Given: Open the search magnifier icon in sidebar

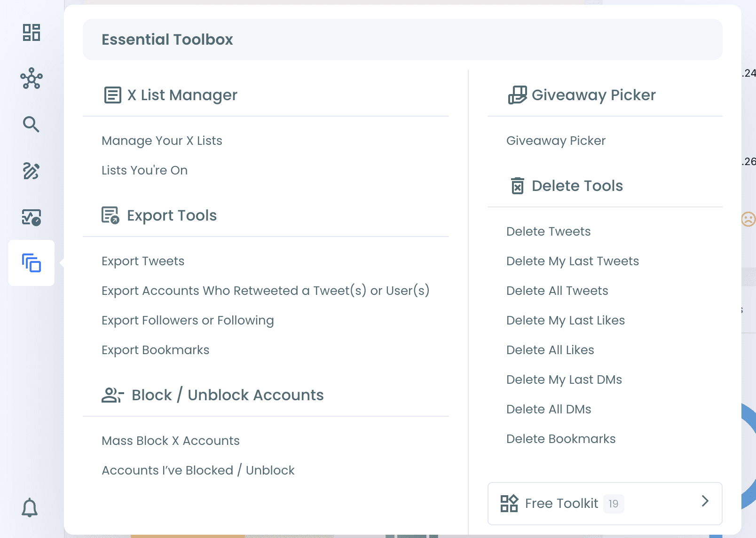Looking at the screenshot, I should 31,125.
